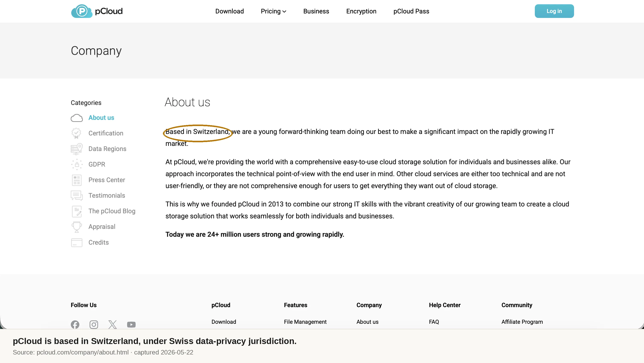Click the pCloud Blog document pencil icon
The image size is (644, 363).
click(77, 211)
